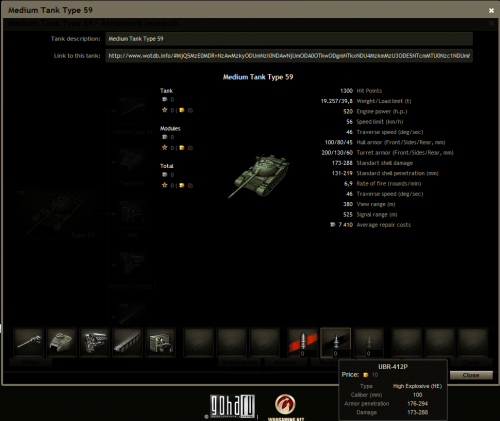
Task: Click the 'Speed limit (km/h)' label
Action: [x=380, y=122]
